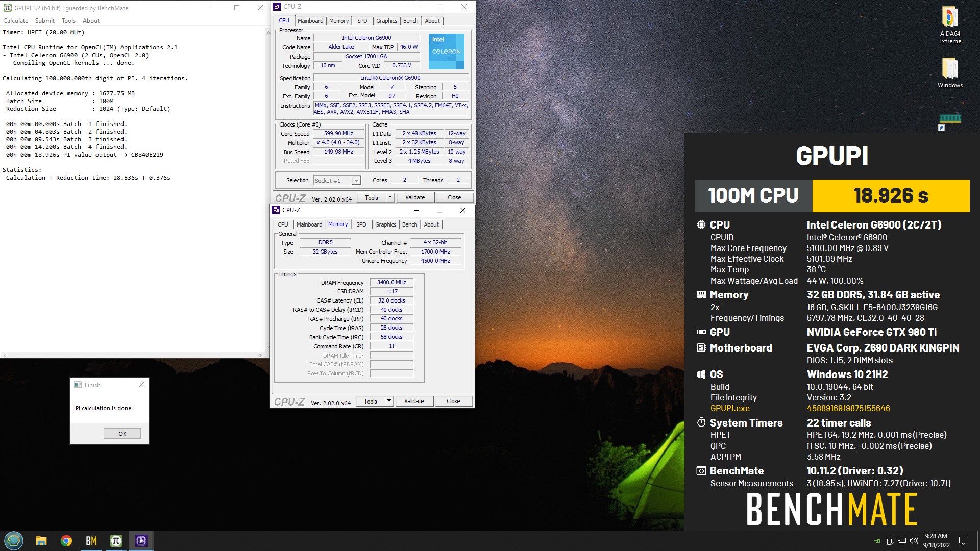Image resolution: width=980 pixels, height=551 pixels.
Task: Click the PI value output line in GPUPI
Action: click(84, 155)
